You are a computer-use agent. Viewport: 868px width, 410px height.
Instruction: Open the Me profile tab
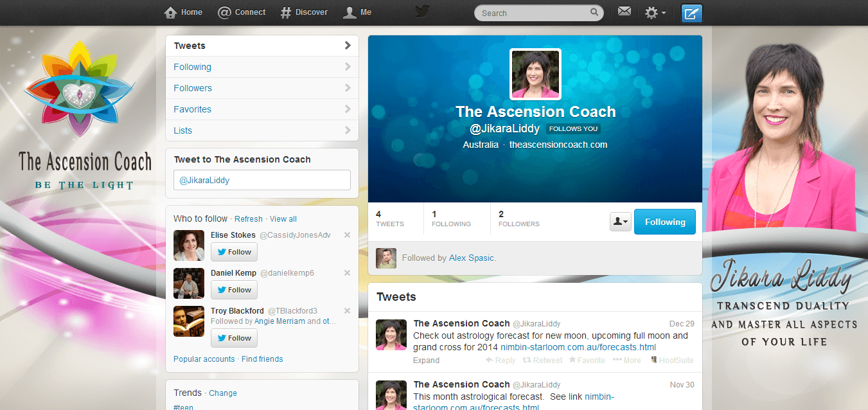coord(358,12)
